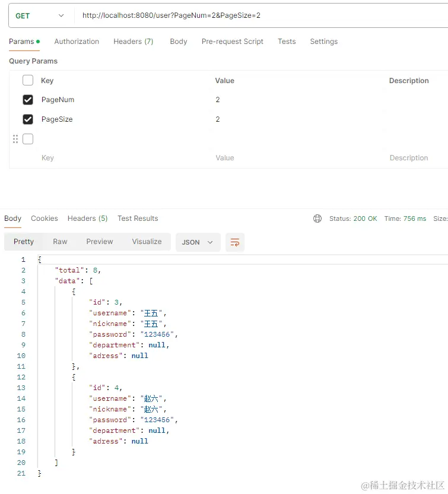Click the username 王五 value
The width and height of the screenshot is (448, 494).
pos(151,313)
